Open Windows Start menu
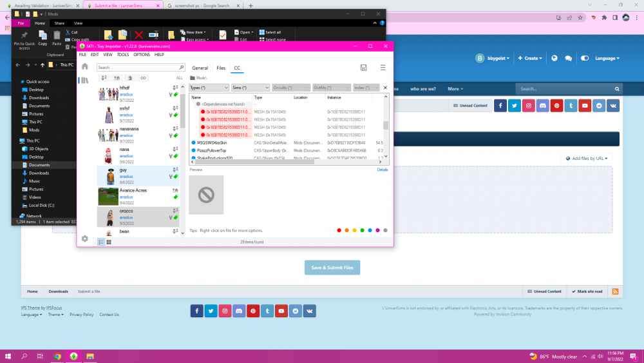644x363 pixels. coord(8,357)
